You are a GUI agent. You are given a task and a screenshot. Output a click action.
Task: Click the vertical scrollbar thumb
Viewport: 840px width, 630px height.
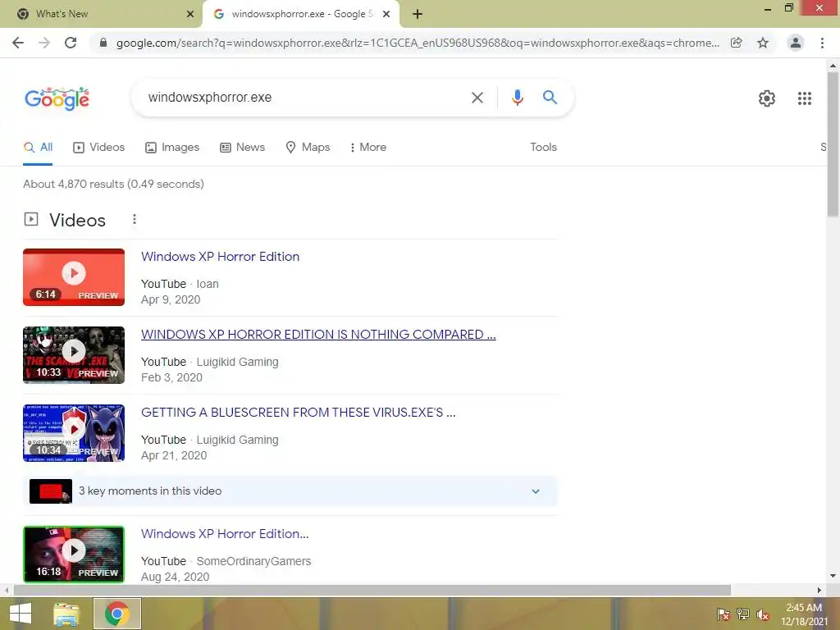pos(833,144)
